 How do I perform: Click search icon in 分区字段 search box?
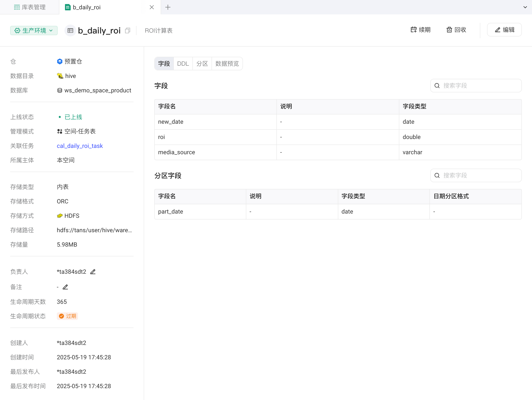click(x=437, y=175)
